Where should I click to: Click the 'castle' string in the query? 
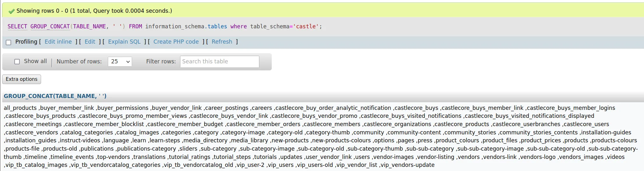(x=306, y=26)
